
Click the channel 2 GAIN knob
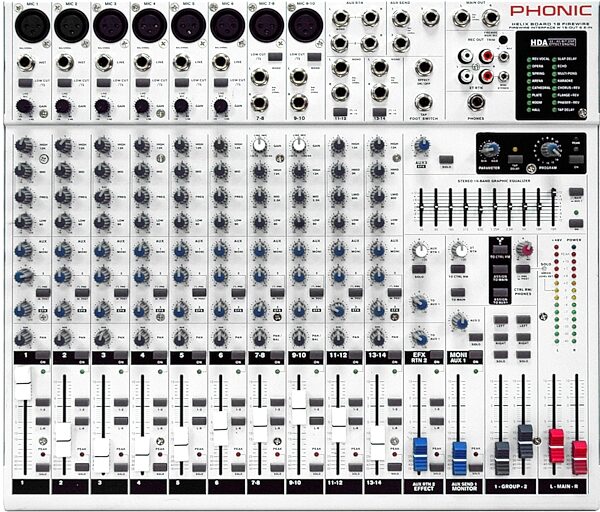tap(64, 106)
